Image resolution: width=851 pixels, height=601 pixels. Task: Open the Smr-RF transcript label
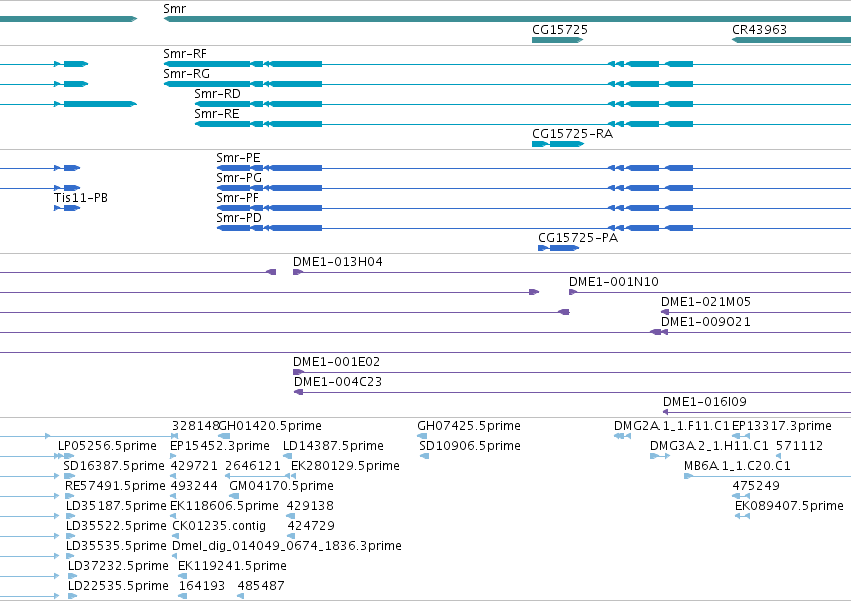coord(185,54)
